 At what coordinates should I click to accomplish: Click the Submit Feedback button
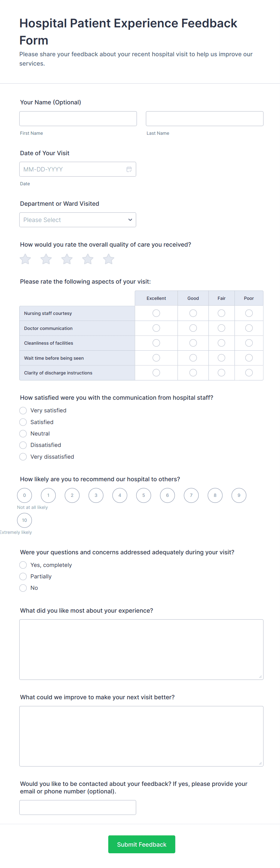pos(142,845)
